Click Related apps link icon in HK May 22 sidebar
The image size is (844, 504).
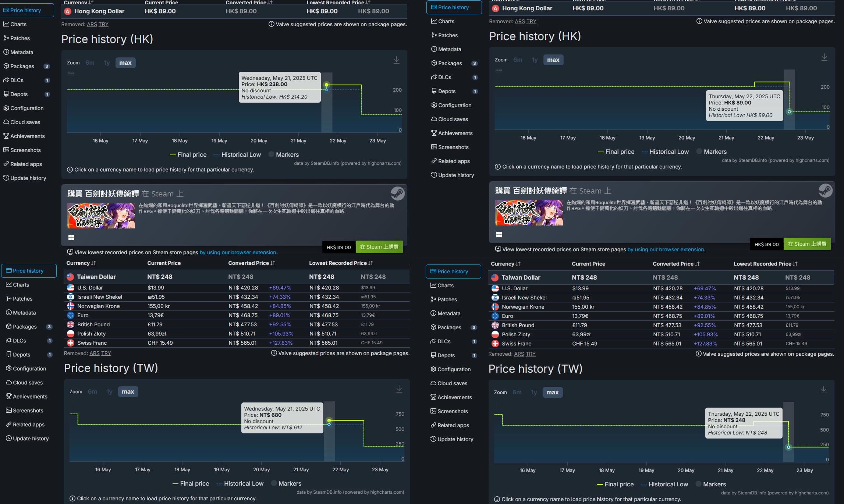[434, 161]
